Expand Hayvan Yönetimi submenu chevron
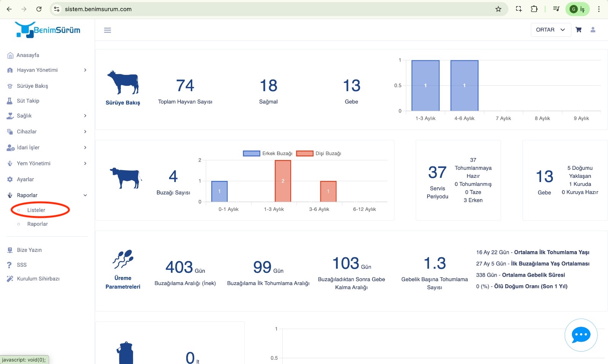 tap(85, 70)
